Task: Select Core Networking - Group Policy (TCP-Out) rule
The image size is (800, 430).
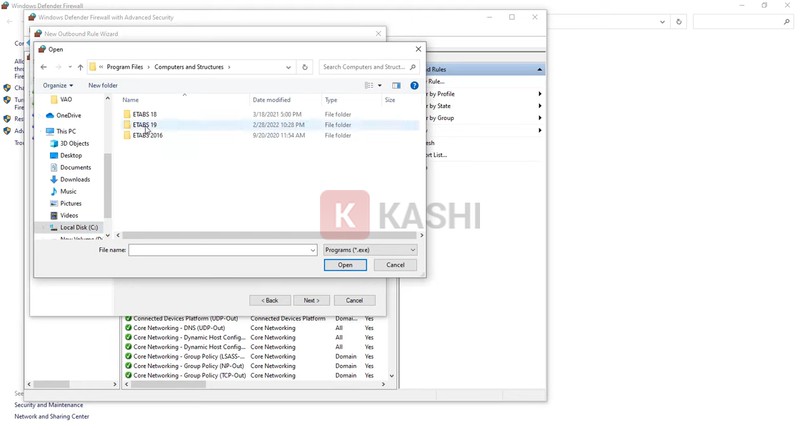Action: tap(189, 375)
